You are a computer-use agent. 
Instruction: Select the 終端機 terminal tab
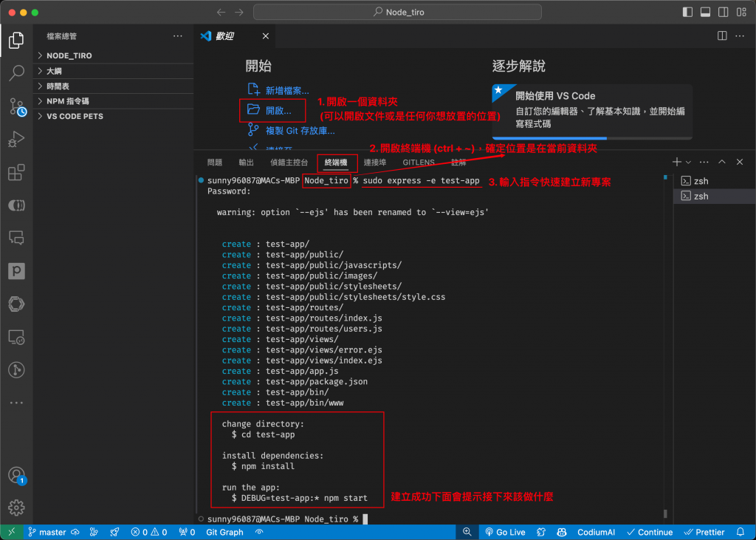click(336, 163)
